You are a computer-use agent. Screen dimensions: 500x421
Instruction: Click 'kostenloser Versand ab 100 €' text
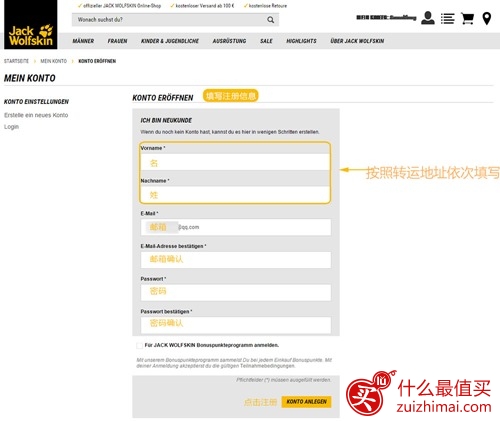(205, 6)
